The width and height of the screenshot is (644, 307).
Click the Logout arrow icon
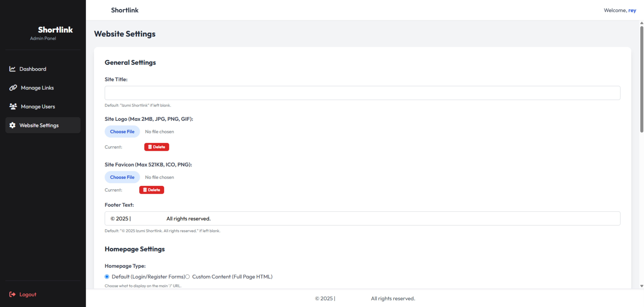click(x=12, y=294)
